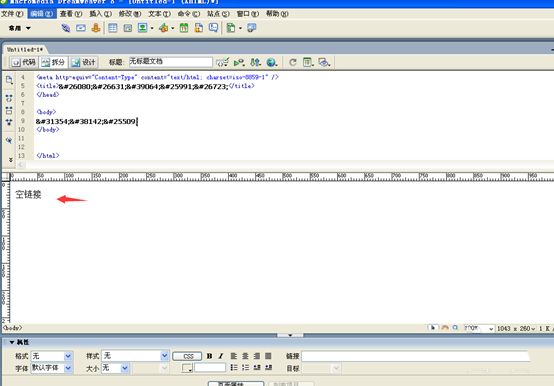Image resolution: width=554 pixels, height=386 pixels.
Task: Click the text outdent button
Action: coord(257,368)
